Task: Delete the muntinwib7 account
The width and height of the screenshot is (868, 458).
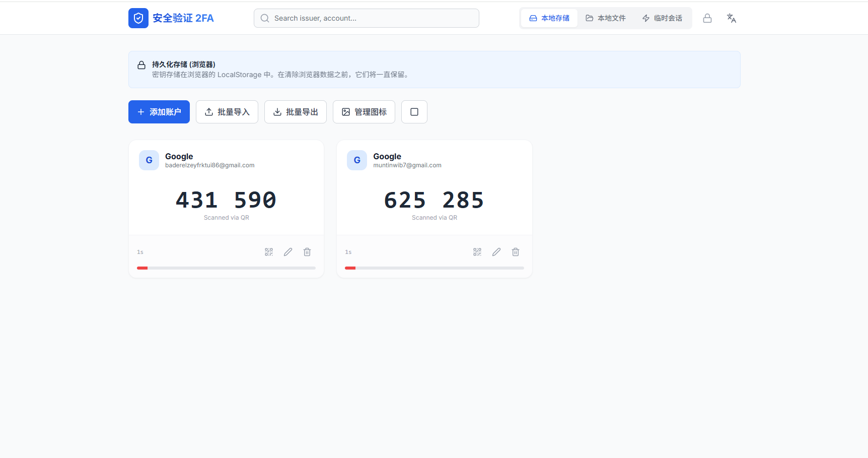Action: pos(515,251)
